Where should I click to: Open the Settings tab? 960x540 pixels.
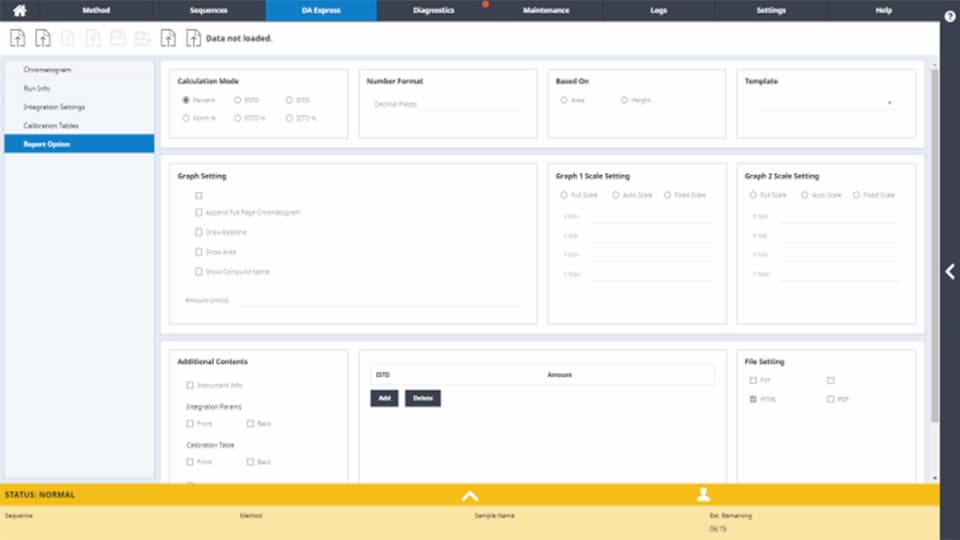(771, 10)
